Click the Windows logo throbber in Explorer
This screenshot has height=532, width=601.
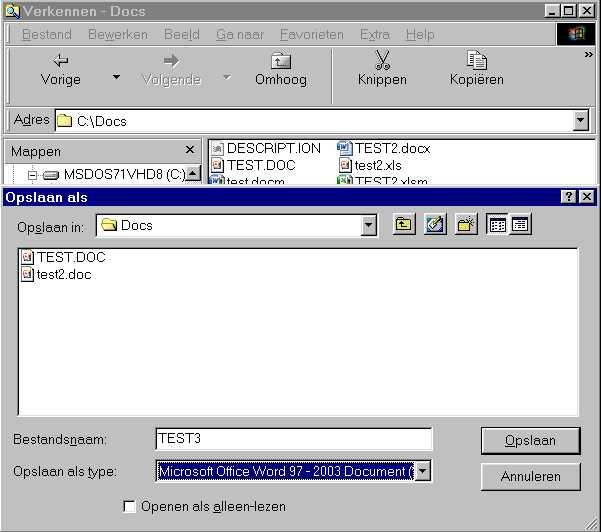576,34
